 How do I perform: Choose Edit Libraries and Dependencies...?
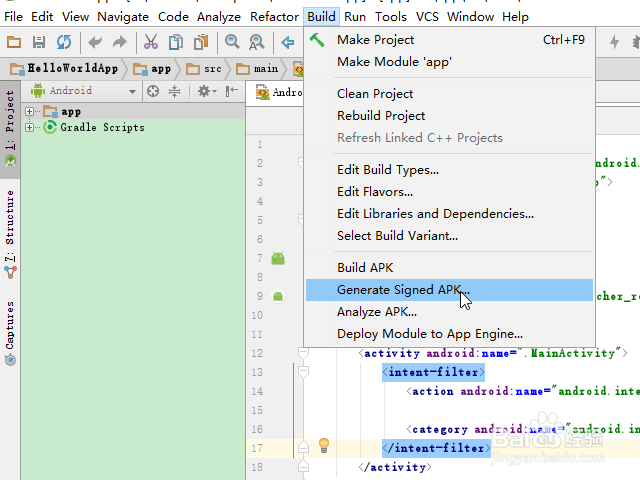[x=449, y=213]
